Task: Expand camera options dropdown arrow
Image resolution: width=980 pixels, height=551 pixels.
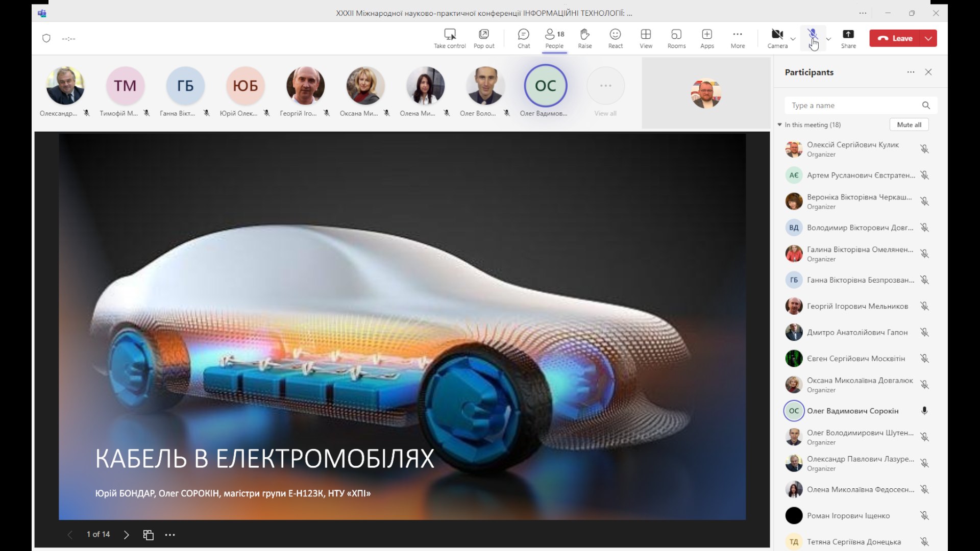Action: (x=793, y=39)
